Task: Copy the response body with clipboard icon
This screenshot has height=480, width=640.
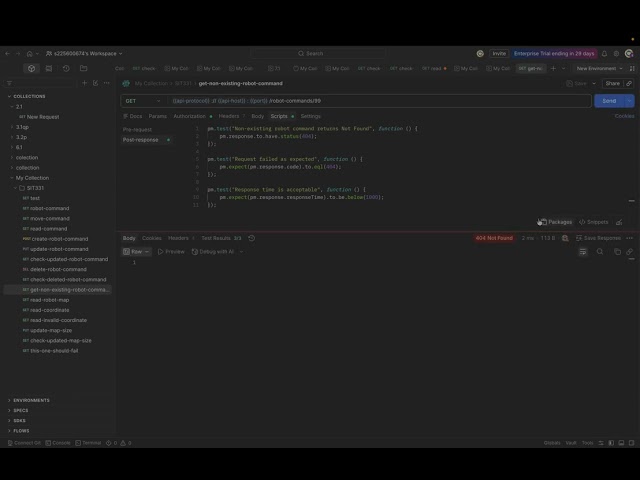Action: [617, 252]
